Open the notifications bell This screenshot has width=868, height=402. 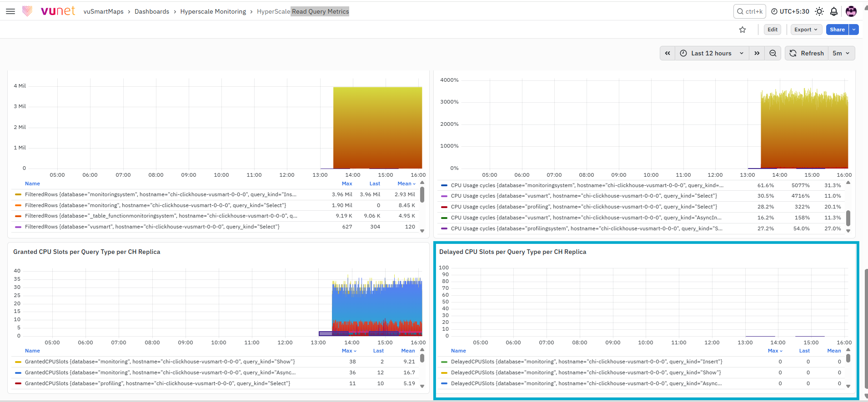coord(834,11)
